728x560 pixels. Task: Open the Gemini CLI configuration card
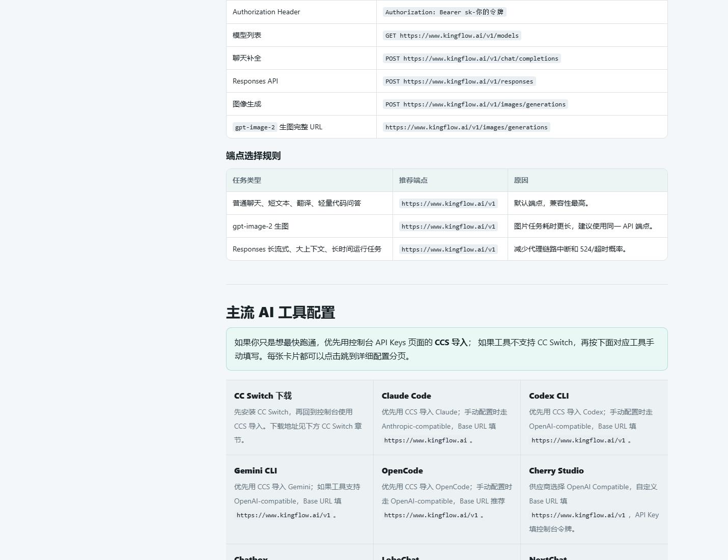[299, 499]
